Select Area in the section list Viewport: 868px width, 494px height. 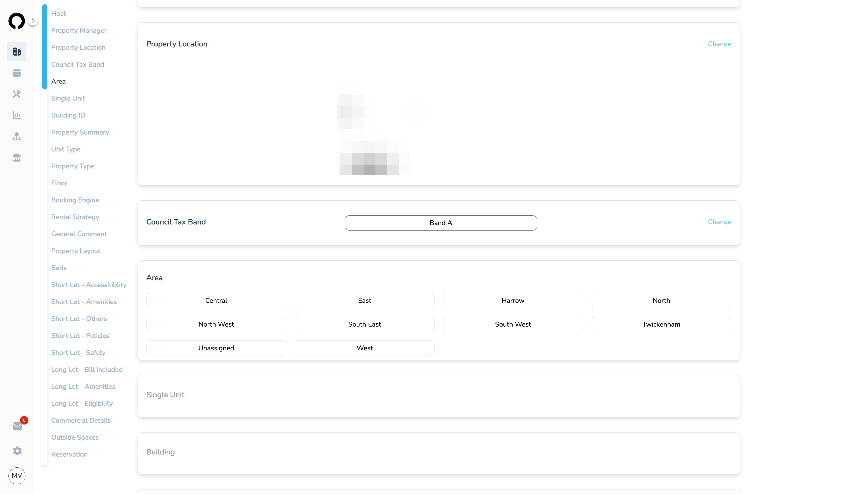(58, 81)
